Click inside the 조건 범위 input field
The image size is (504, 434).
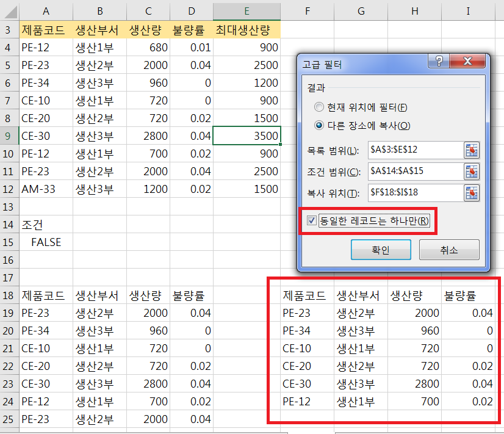pyautogui.click(x=414, y=172)
